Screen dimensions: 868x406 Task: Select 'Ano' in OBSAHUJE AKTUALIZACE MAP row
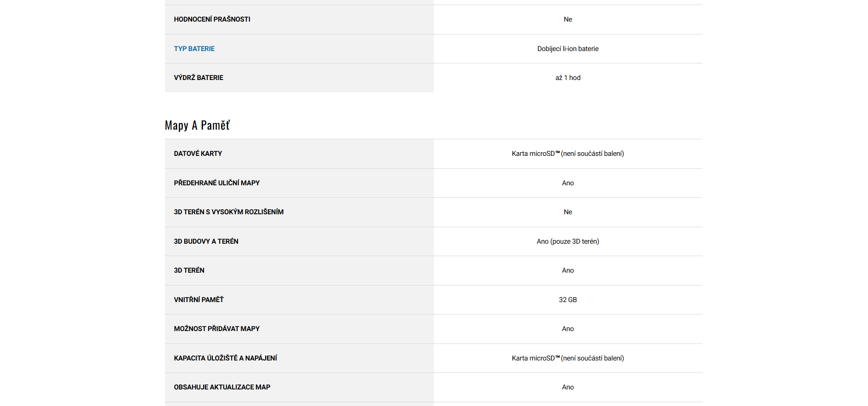(x=567, y=387)
